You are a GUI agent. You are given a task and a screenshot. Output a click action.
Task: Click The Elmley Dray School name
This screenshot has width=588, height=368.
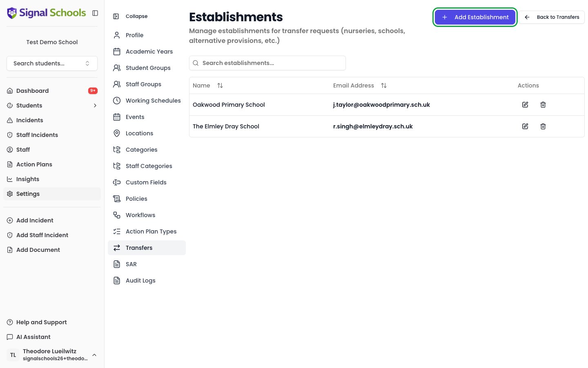(226, 126)
